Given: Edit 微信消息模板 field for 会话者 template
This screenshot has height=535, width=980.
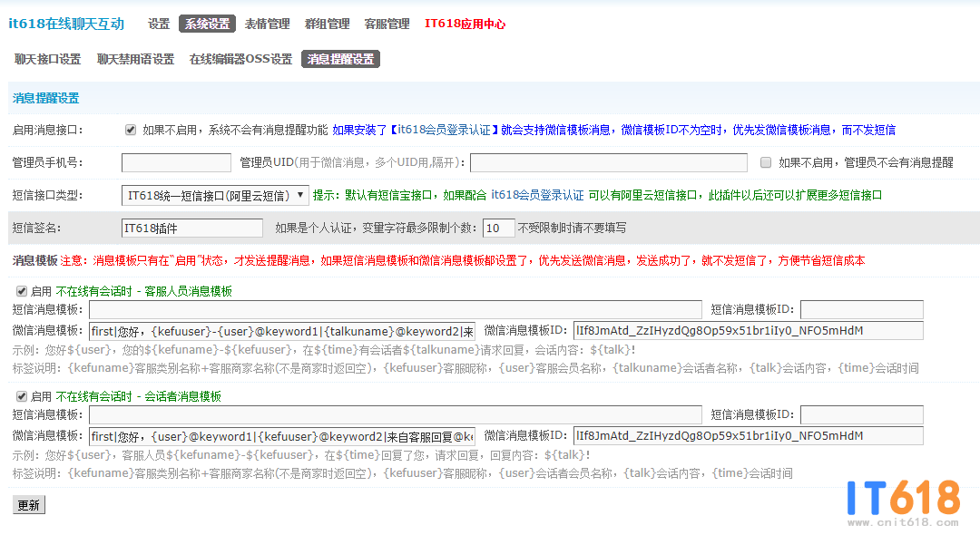Looking at the screenshot, I should point(282,436).
